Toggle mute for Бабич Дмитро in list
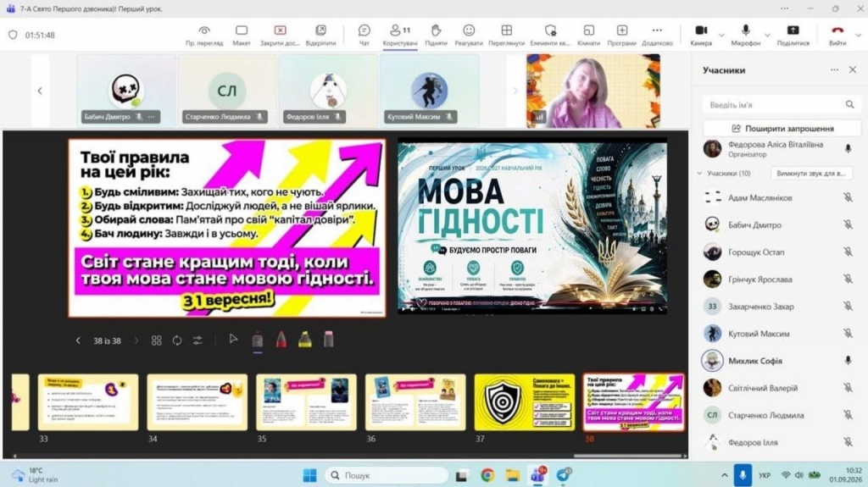 [x=848, y=224]
